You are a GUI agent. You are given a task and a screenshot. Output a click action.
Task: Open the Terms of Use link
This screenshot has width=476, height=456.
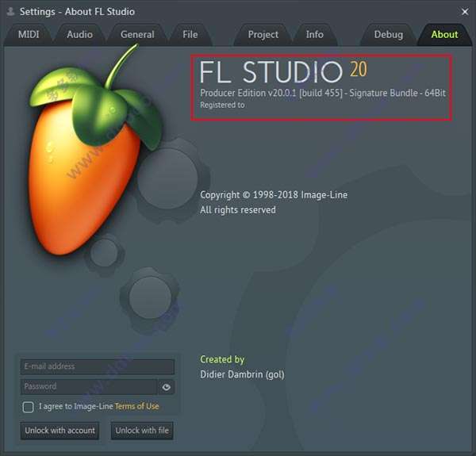coord(137,407)
